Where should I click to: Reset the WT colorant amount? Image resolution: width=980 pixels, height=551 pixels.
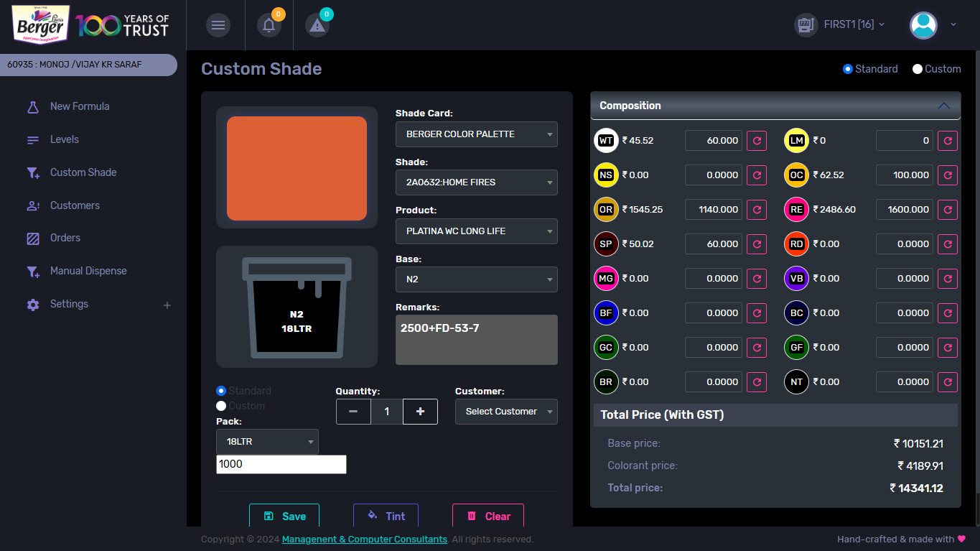(x=757, y=141)
